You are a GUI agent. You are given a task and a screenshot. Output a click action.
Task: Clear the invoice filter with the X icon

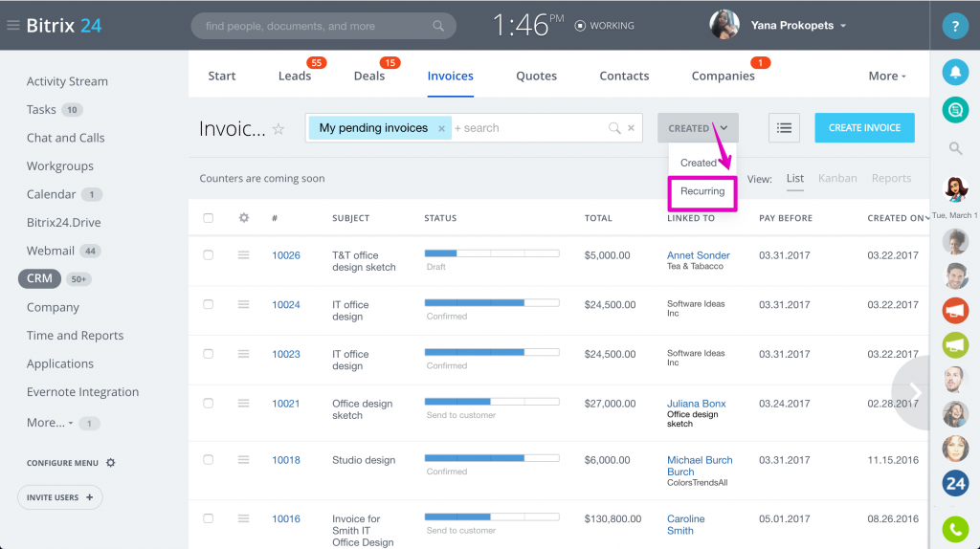[632, 128]
